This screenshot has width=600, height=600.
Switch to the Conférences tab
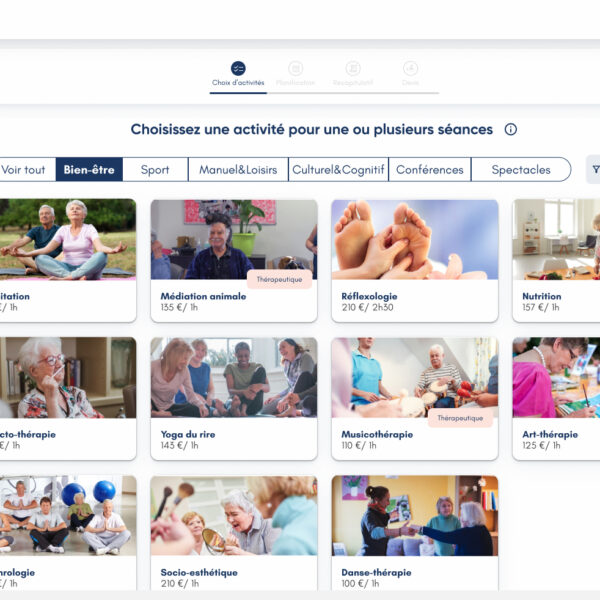pos(430,169)
